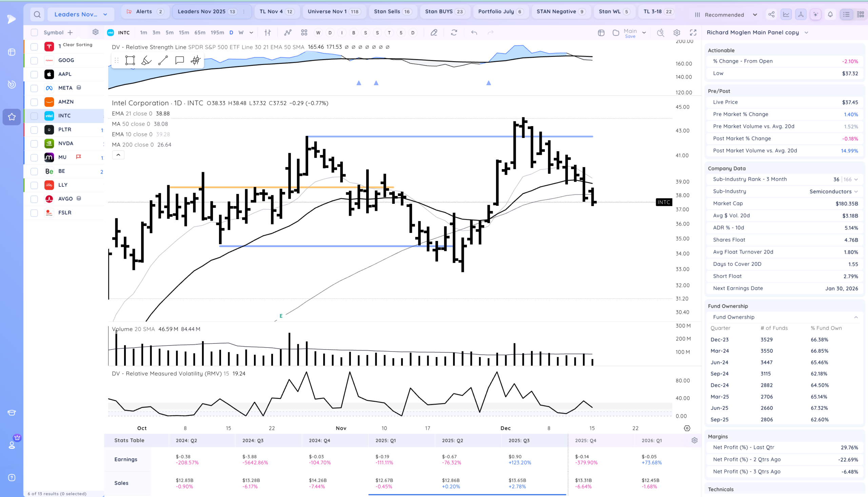Viewport: 868px width, 497px height.
Task: Select the rectangle drawing tool
Action: (x=130, y=60)
